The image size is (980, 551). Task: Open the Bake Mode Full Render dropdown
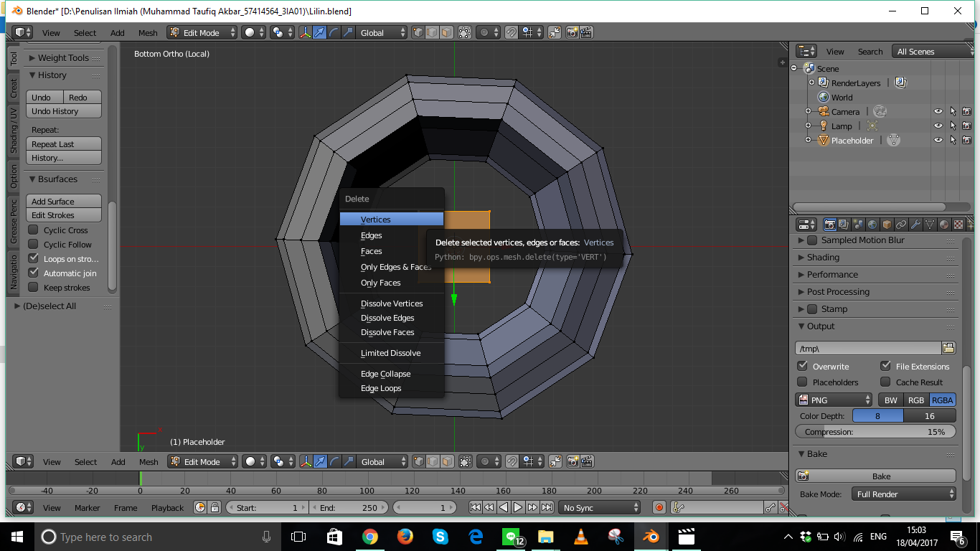pos(904,494)
